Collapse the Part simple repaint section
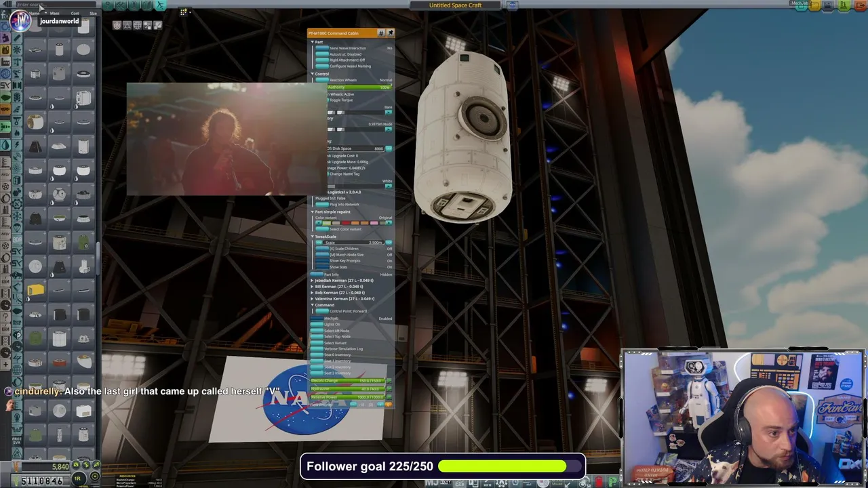This screenshot has height=488, width=868. click(313, 211)
